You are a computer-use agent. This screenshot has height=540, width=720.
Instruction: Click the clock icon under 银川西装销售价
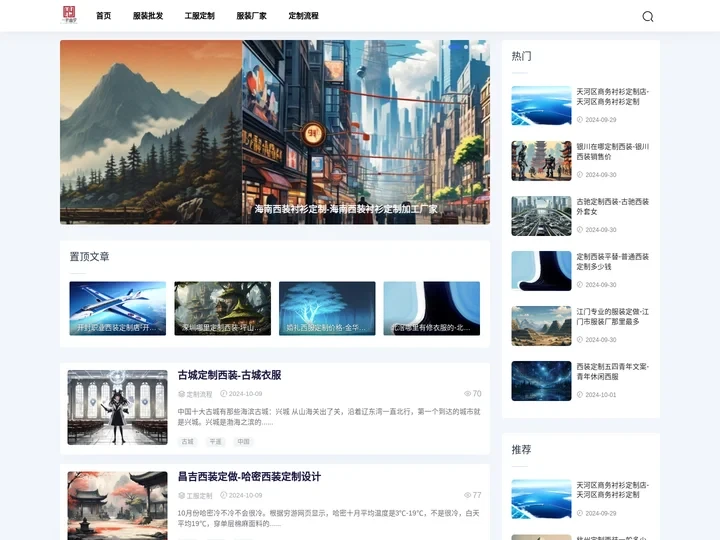pyautogui.click(x=579, y=174)
